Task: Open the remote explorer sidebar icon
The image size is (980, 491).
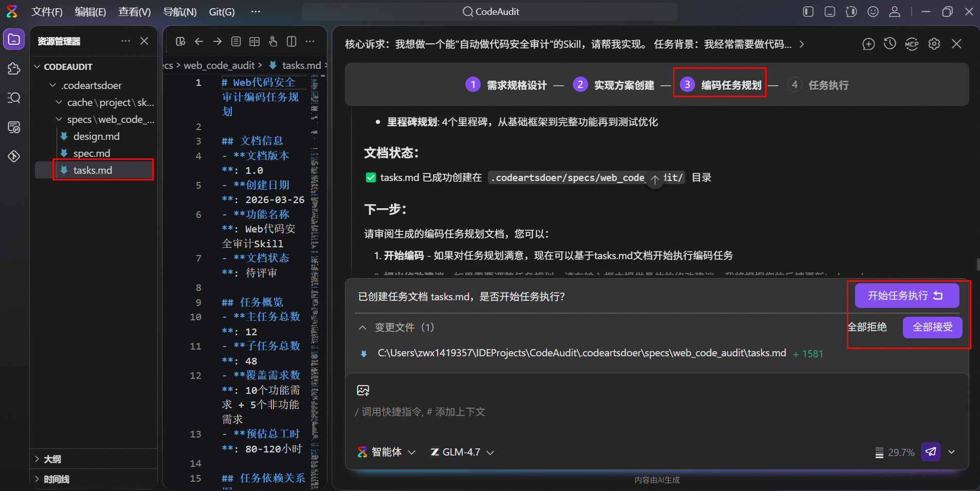Action: point(14,127)
